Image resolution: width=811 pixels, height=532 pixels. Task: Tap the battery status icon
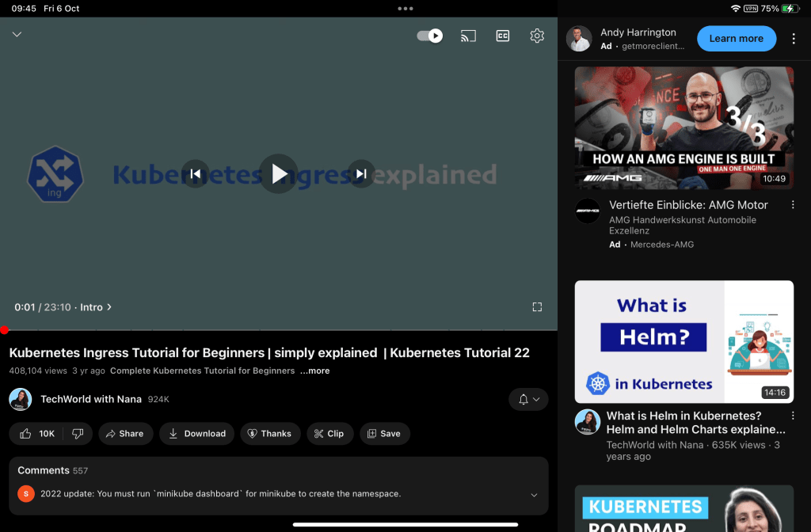pos(790,8)
